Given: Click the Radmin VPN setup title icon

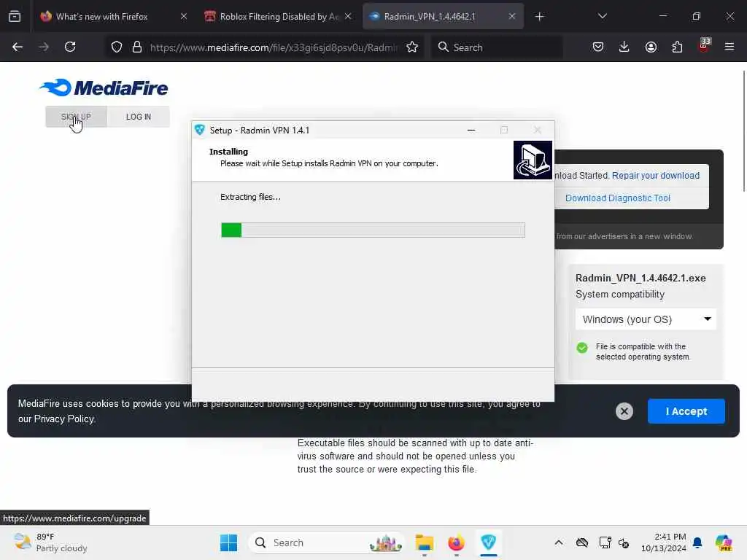Looking at the screenshot, I should tap(200, 130).
